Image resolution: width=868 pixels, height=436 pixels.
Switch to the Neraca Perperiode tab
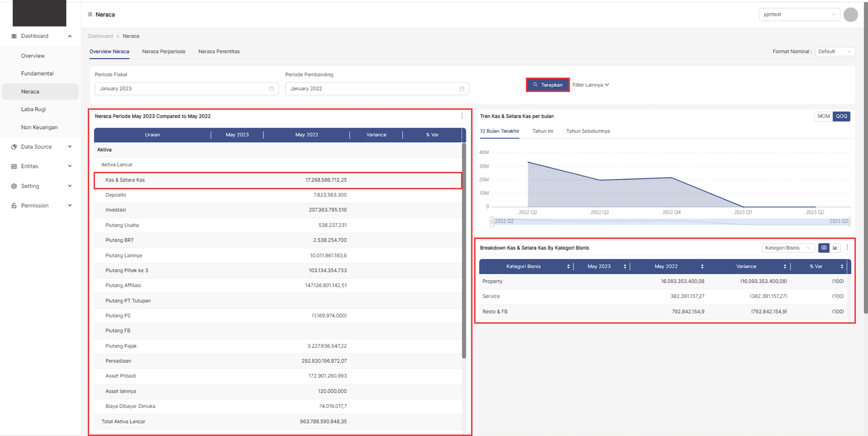pyautogui.click(x=164, y=51)
